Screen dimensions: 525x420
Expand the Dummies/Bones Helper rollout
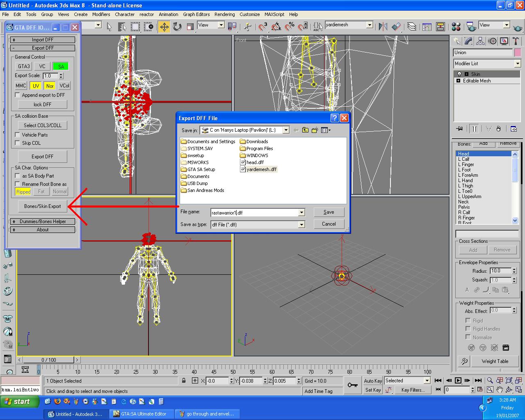[43, 221]
